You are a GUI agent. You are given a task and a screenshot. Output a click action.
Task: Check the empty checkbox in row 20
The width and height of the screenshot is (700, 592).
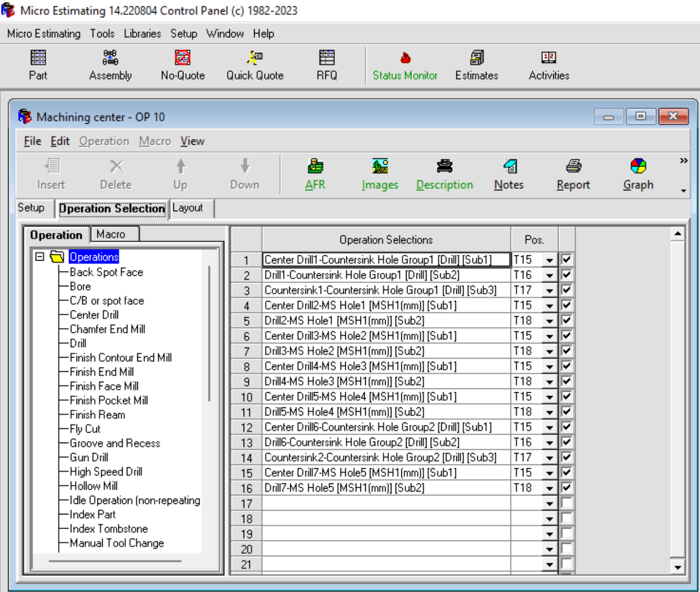[x=566, y=548]
